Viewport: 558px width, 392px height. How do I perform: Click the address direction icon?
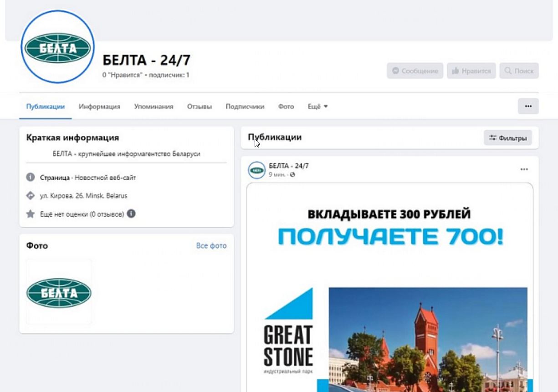[31, 196]
